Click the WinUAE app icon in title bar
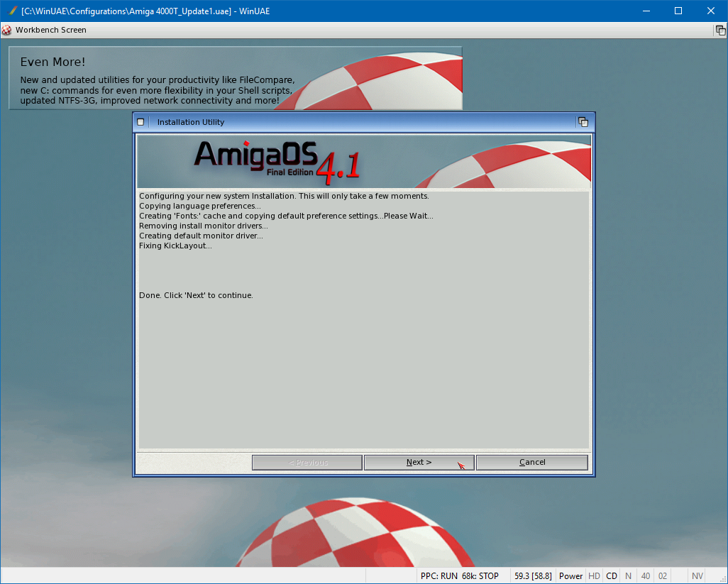 click(x=12, y=11)
